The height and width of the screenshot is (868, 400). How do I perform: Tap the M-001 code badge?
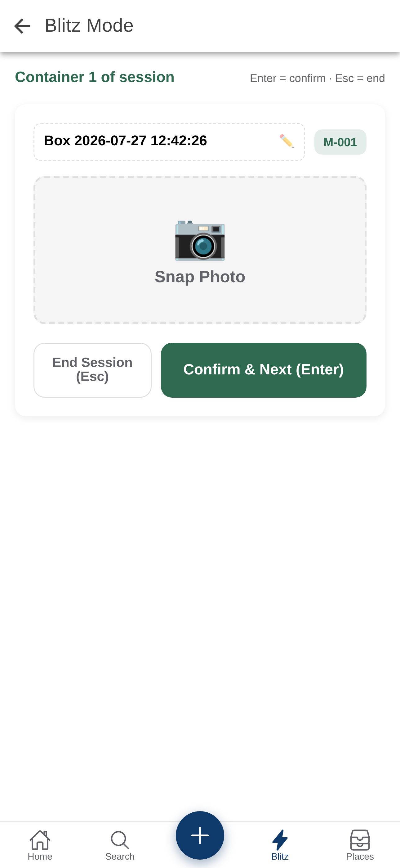click(340, 142)
